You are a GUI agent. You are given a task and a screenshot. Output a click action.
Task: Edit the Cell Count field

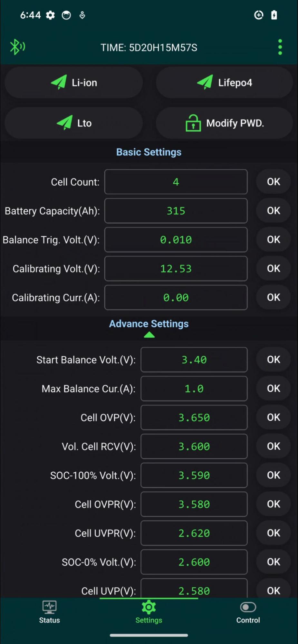176,182
